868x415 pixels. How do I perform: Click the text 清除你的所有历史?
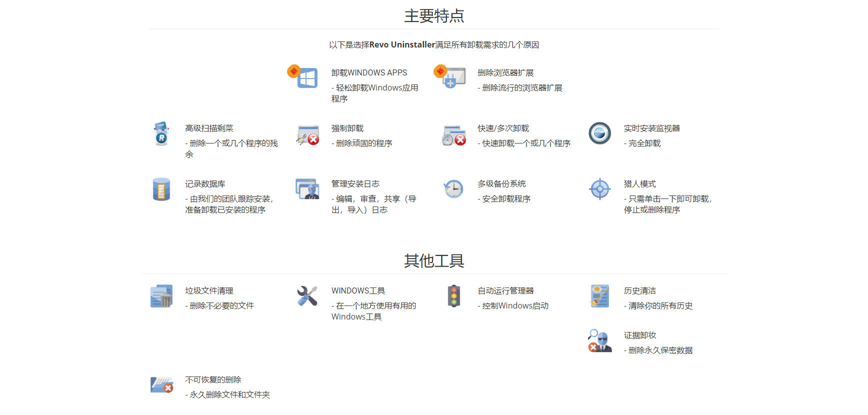coord(658,306)
